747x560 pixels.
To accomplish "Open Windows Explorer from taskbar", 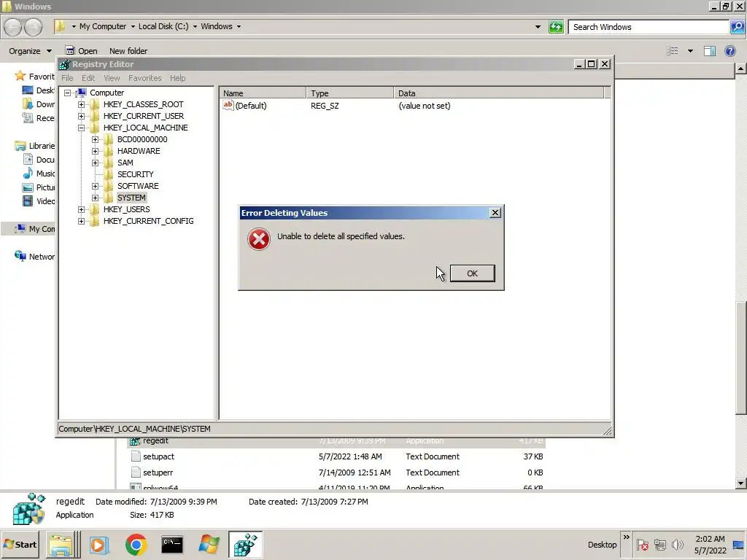I will [x=61, y=544].
